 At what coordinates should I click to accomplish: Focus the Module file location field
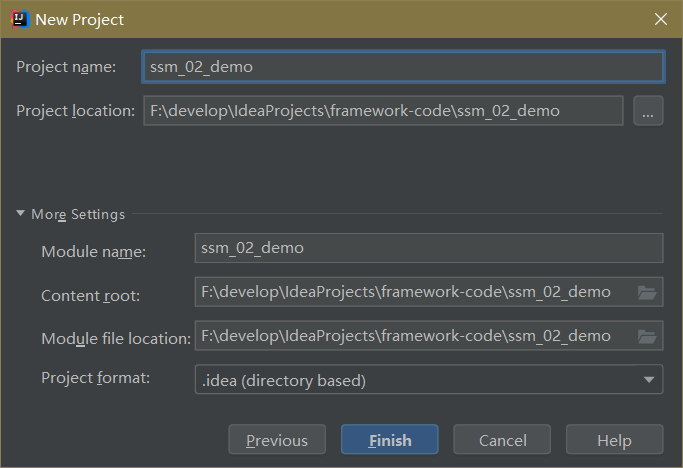(412, 336)
